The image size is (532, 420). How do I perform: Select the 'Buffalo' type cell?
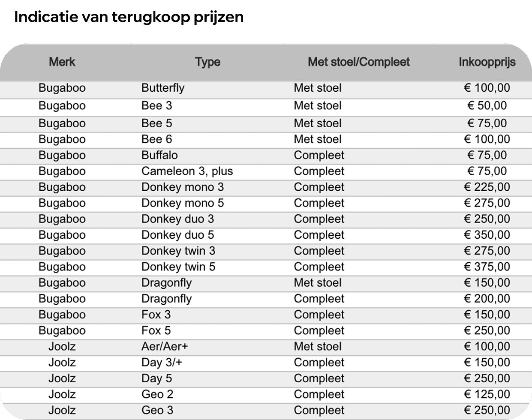[159, 155]
